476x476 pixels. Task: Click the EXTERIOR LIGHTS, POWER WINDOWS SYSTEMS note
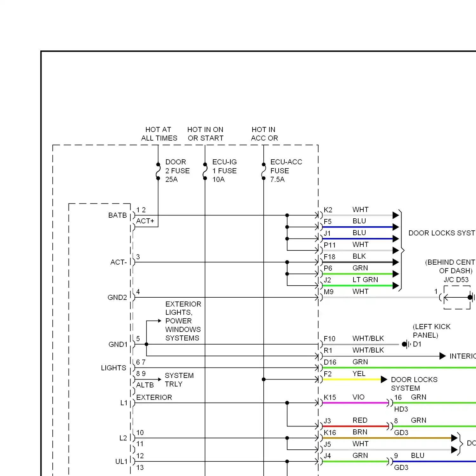[x=183, y=321]
